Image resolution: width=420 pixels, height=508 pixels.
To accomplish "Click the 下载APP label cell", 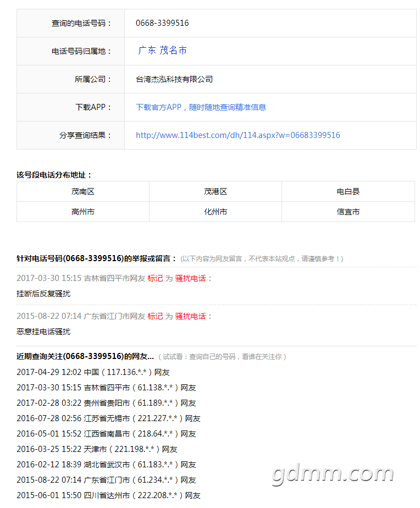I will coord(71,107).
